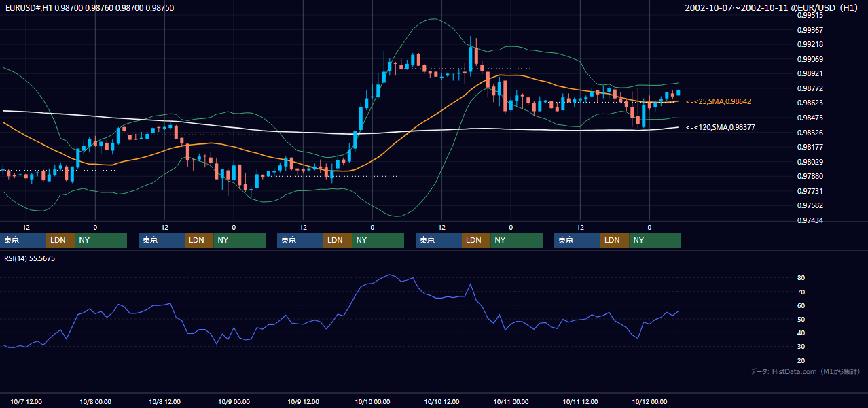Click price axis value 0.97434

(x=810, y=220)
